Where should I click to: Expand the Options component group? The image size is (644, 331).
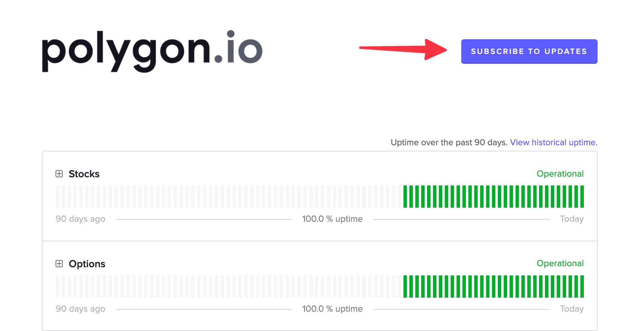point(59,264)
